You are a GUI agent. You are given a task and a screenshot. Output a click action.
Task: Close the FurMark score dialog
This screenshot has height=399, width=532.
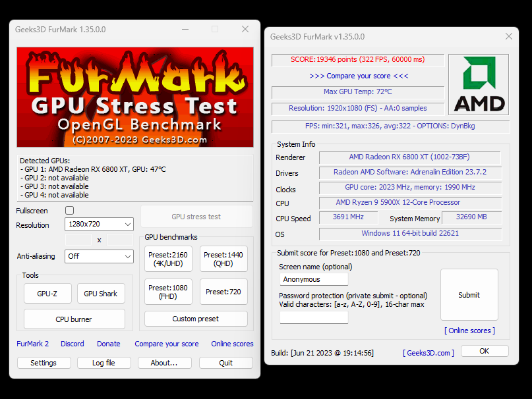coord(508,37)
